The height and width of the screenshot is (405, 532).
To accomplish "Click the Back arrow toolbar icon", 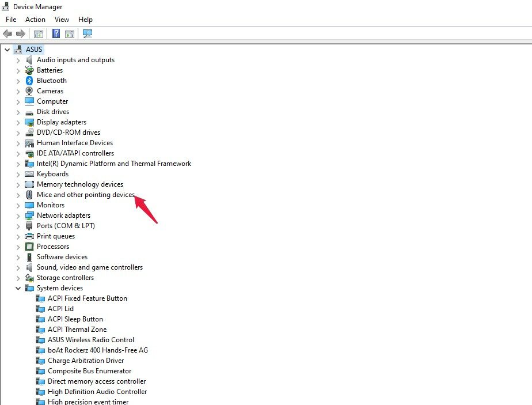I will coord(7,33).
